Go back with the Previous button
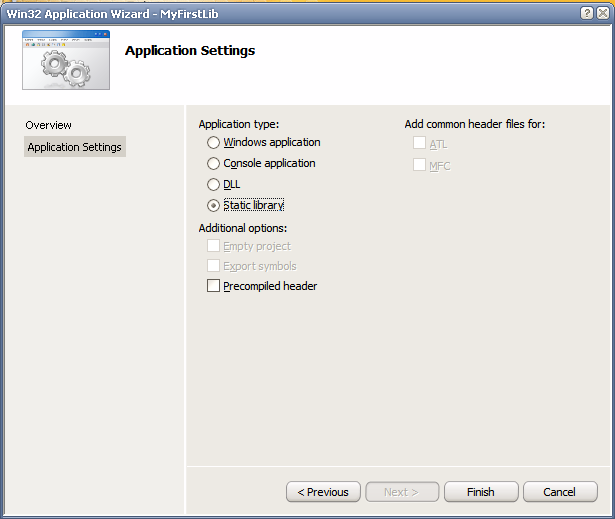615x519 pixels. point(323,492)
